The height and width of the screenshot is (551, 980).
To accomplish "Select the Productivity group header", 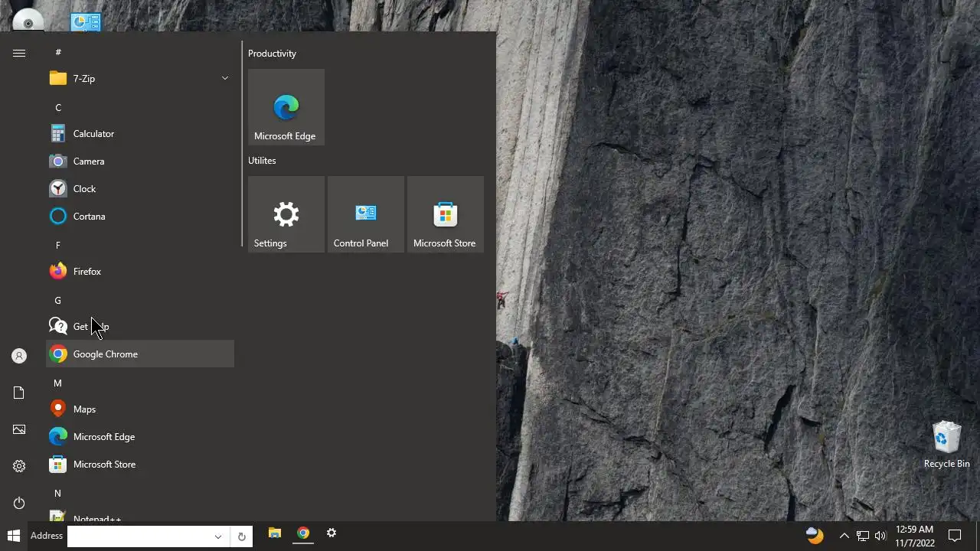I will pos(272,53).
